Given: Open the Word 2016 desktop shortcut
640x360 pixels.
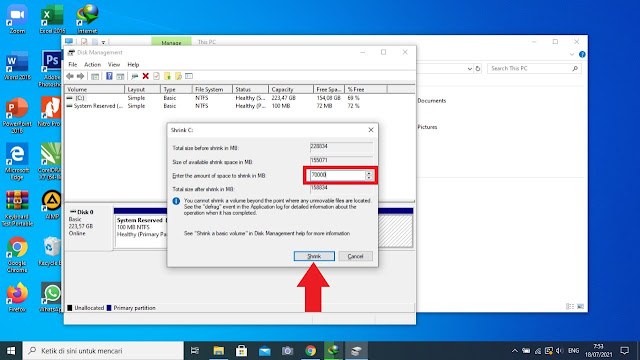Looking at the screenshot, I should [x=17, y=66].
